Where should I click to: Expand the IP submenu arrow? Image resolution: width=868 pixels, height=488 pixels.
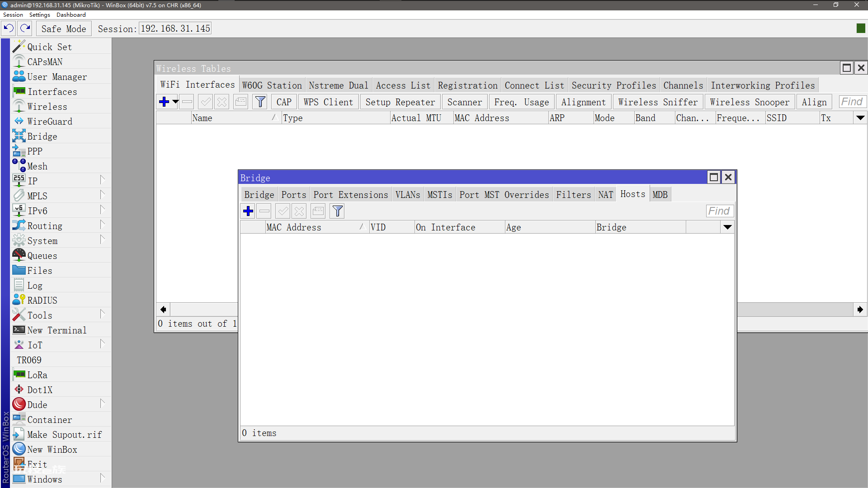[x=102, y=180]
